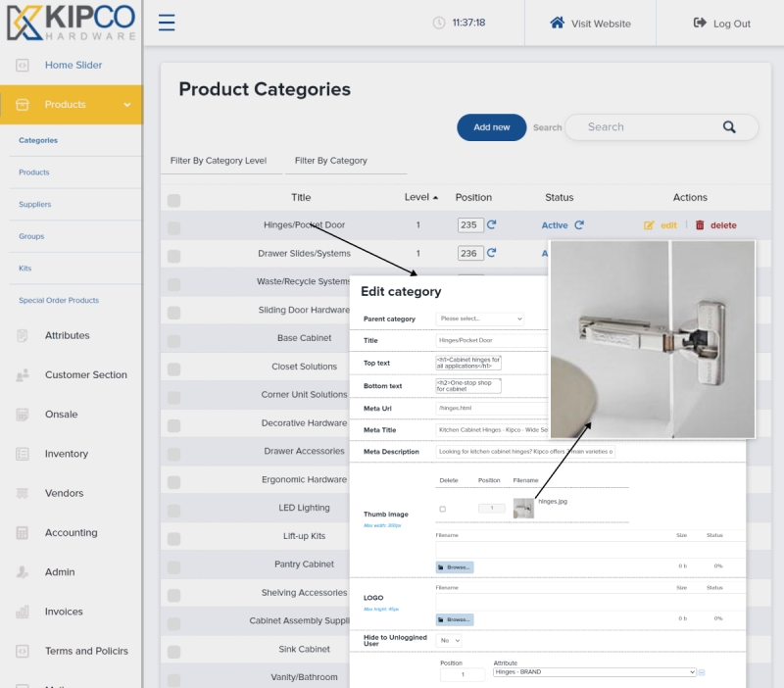This screenshot has height=688, width=784.
Task: Select the Accounting section icon in sidebar
Action: [x=22, y=532]
